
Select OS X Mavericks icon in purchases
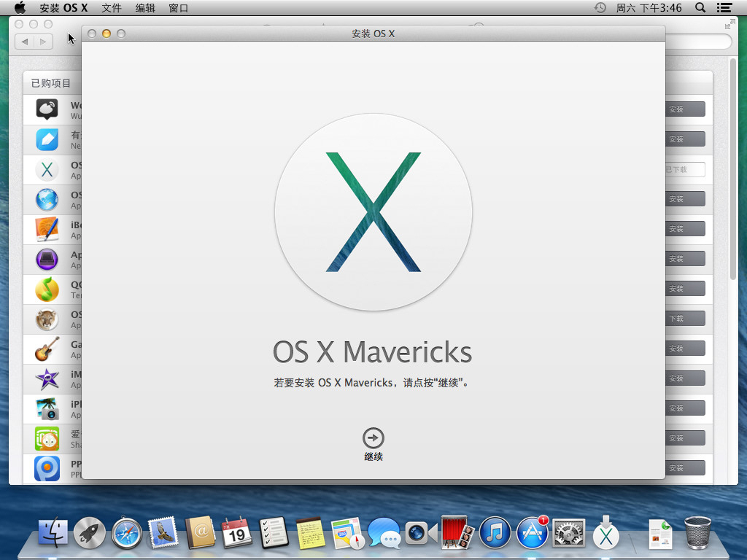47,169
